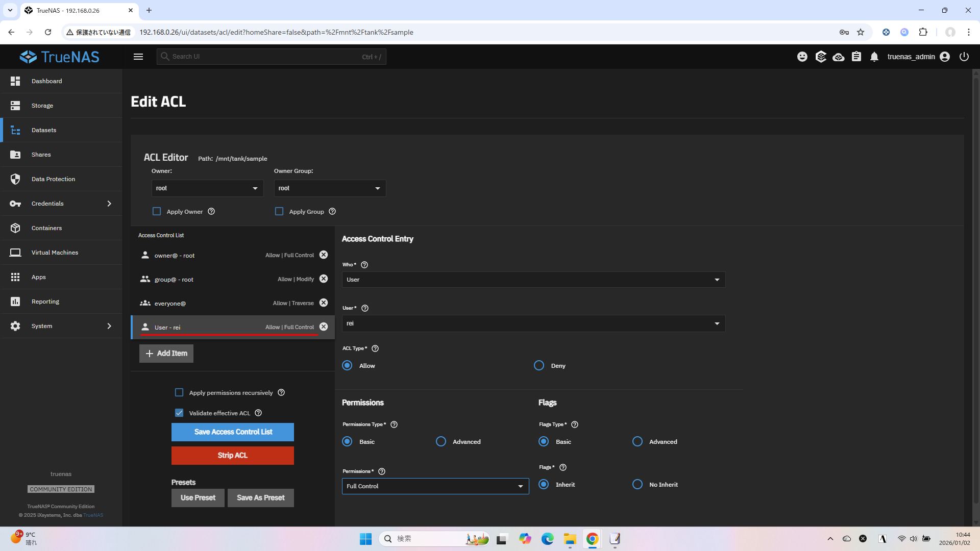Toggle the sidebar hamburger menu
Viewport: 980px width, 551px height.
click(x=138, y=57)
